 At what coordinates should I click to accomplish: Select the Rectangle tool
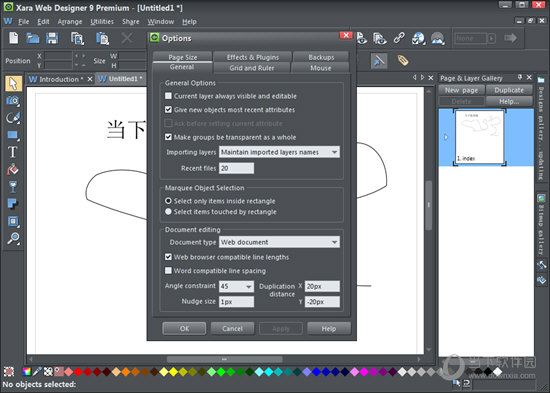coord(13,135)
